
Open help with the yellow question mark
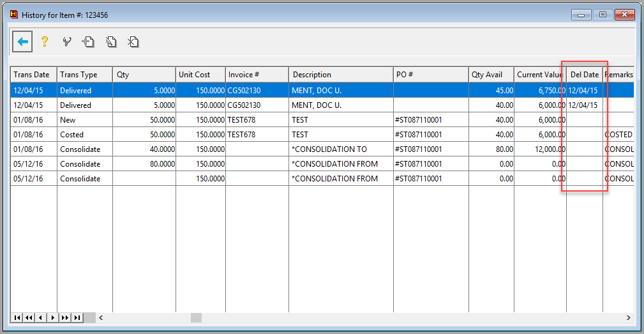[44, 42]
